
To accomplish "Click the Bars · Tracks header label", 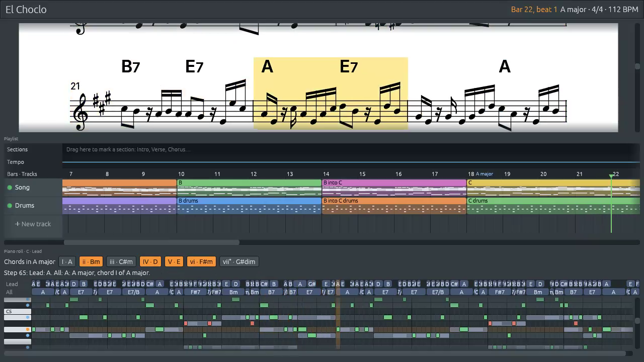I will coord(22,174).
